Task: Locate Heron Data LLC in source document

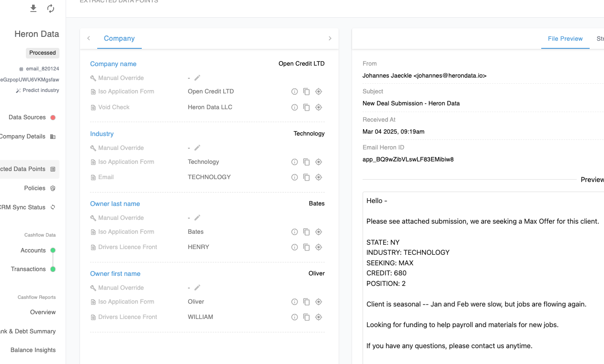Action: point(319,107)
